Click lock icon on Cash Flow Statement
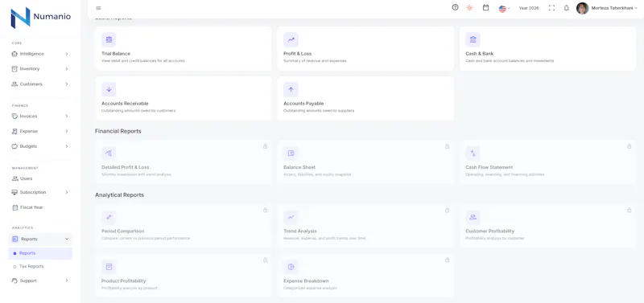The height and width of the screenshot is (303, 644). 630,146
